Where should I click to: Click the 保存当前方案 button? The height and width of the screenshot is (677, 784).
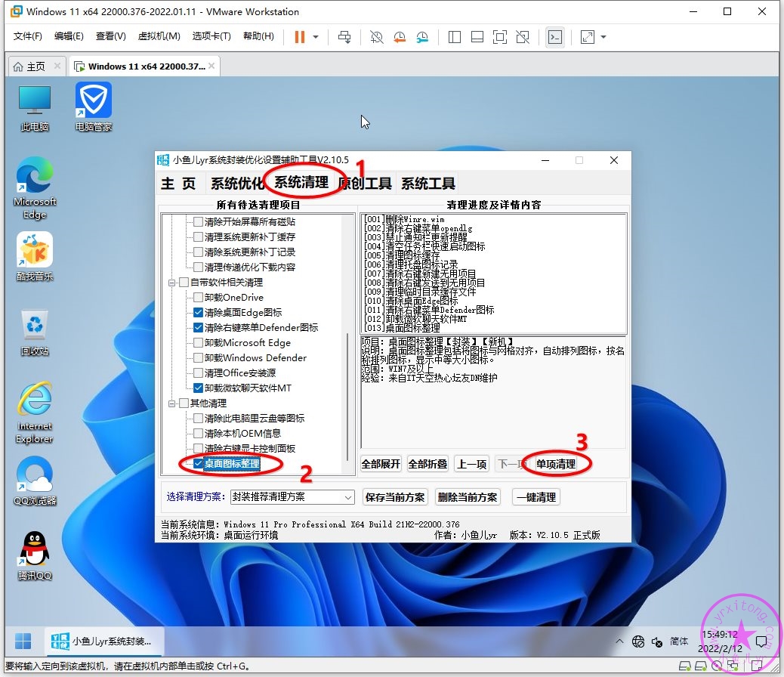(395, 497)
